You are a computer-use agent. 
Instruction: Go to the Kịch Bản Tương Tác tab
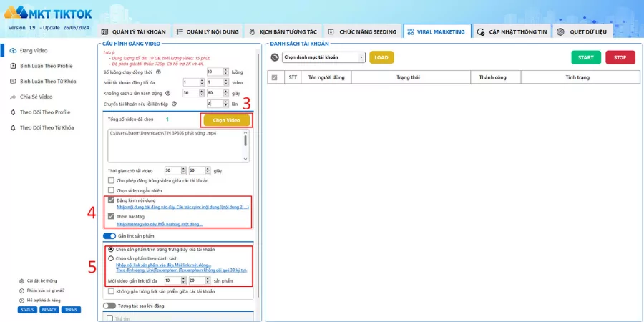pyautogui.click(x=284, y=31)
